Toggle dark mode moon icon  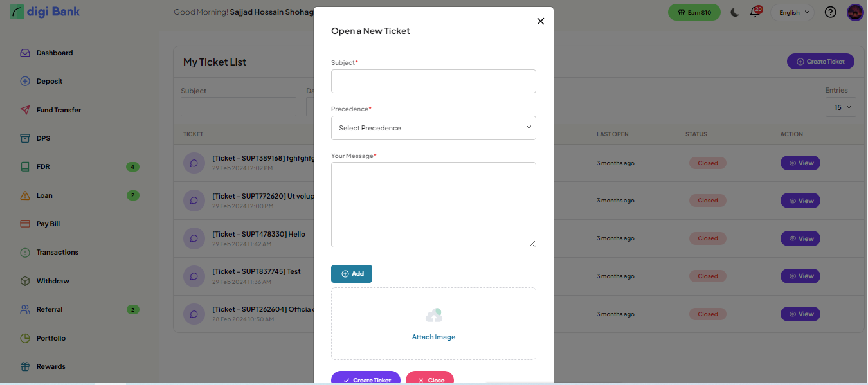click(x=735, y=13)
